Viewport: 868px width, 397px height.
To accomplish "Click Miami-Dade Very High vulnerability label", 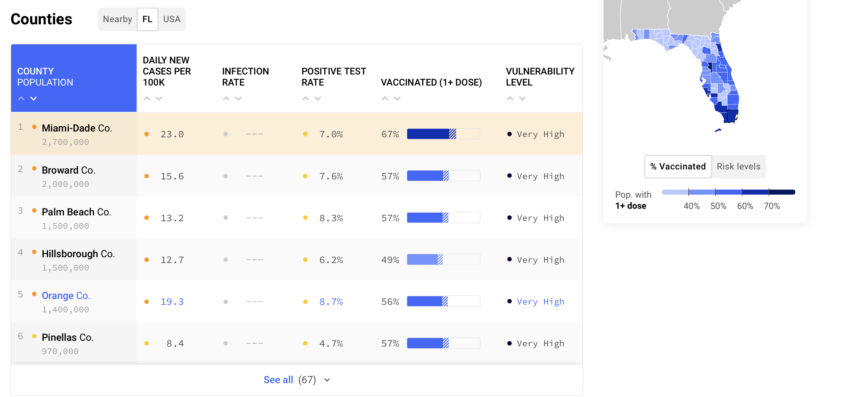I will point(540,134).
